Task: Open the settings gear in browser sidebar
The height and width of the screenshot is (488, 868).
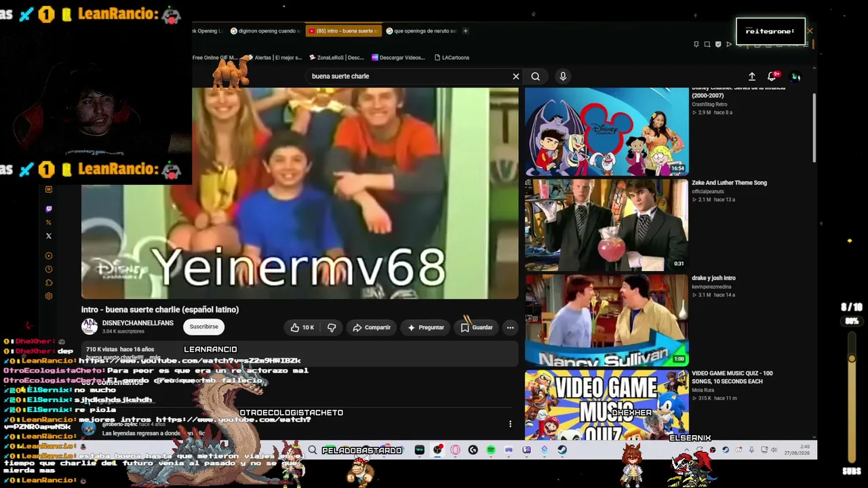Action: pyautogui.click(x=48, y=296)
